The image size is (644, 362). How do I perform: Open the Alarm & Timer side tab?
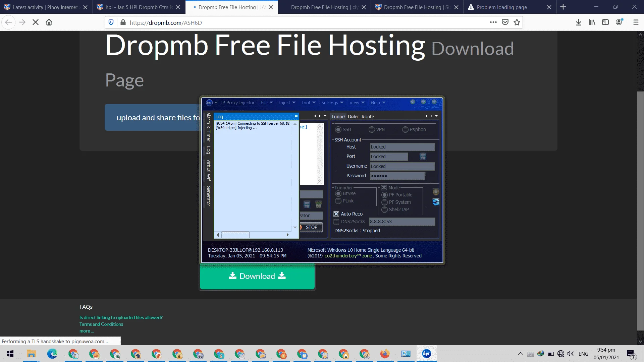click(x=208, y=127)
